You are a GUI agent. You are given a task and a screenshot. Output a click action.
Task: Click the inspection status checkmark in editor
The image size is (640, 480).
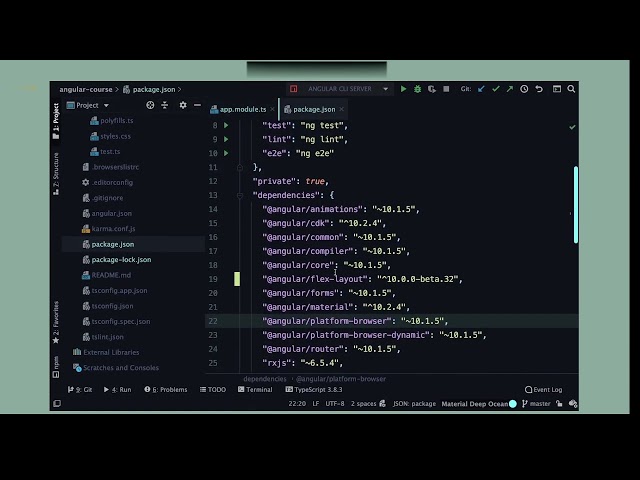pos(572,127)
